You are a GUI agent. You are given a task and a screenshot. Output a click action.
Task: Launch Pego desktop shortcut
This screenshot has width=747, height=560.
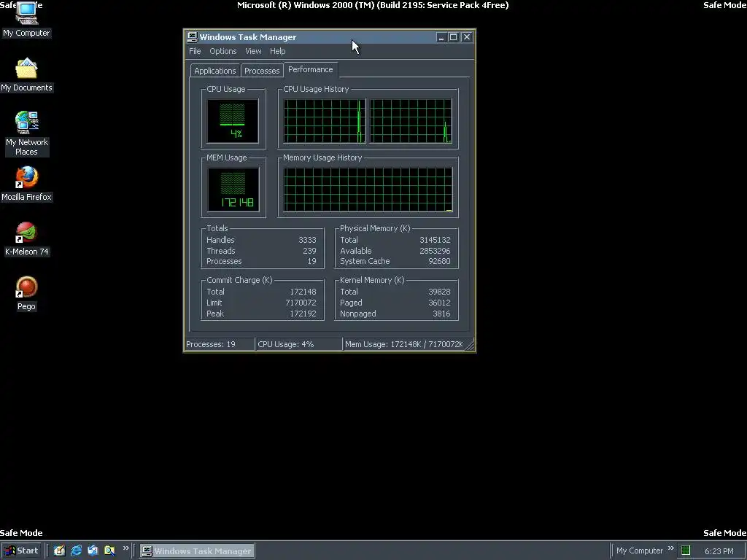coord(26,293)
